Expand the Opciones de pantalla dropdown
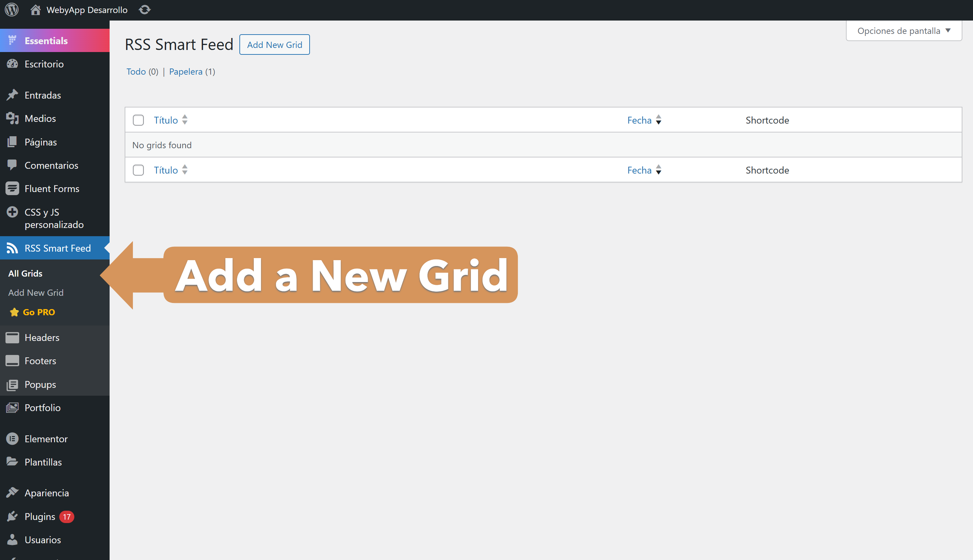This screenshot has height=560, width=973. pyautogui.click(x=903, y=31)
